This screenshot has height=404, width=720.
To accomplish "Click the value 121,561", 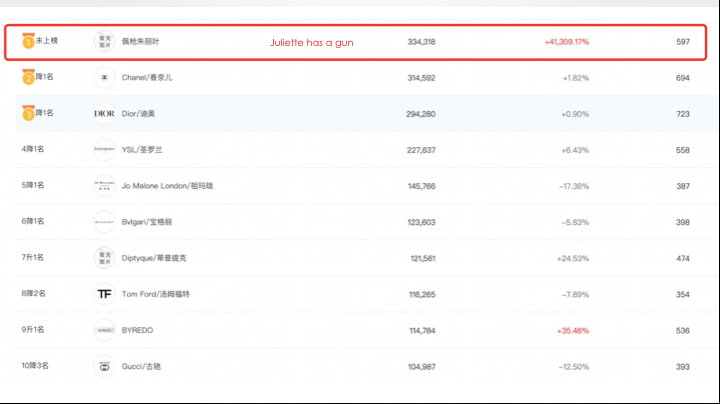I will point(423,258).
